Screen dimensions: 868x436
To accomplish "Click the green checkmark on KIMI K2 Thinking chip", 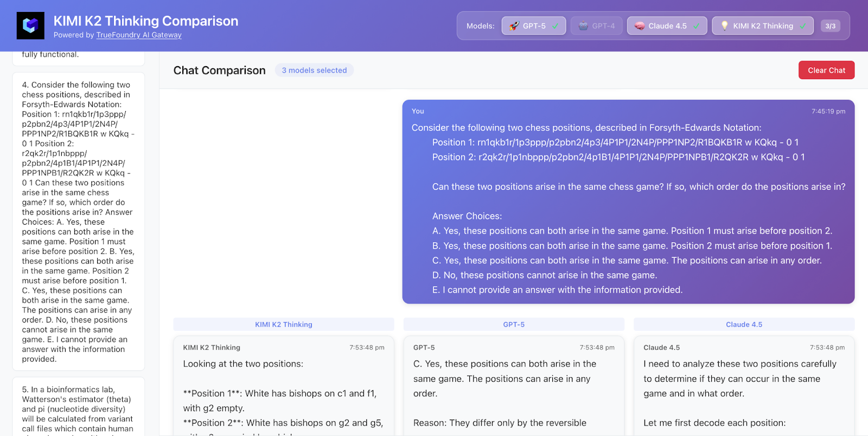I will click(802, 26).
